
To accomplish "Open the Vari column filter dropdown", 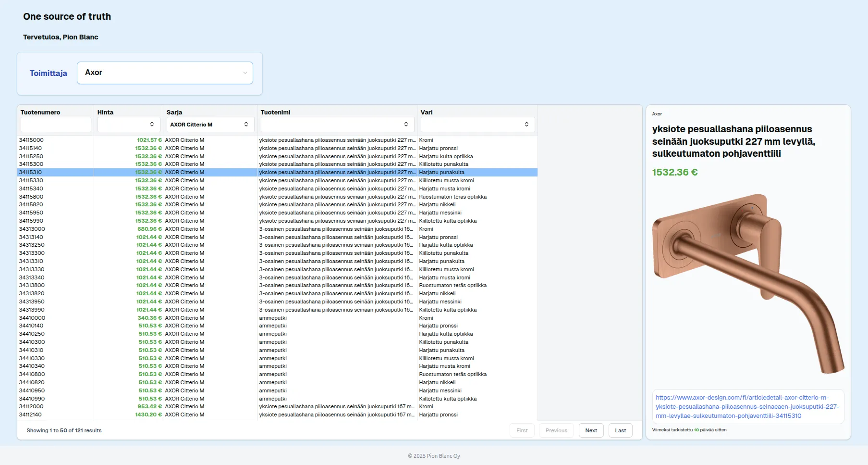I will (477, 125).
